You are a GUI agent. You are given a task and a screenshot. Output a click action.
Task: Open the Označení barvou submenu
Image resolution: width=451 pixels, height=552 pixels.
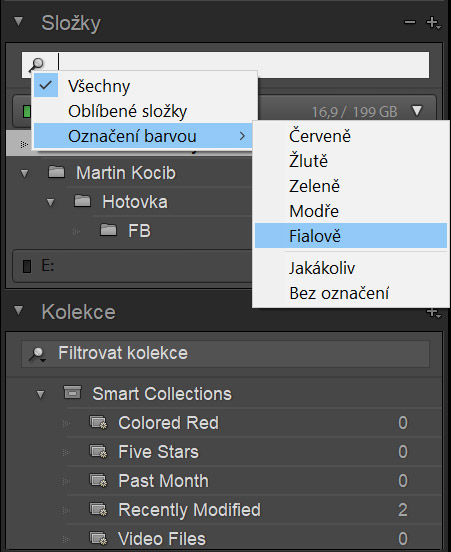coord(144,136)
